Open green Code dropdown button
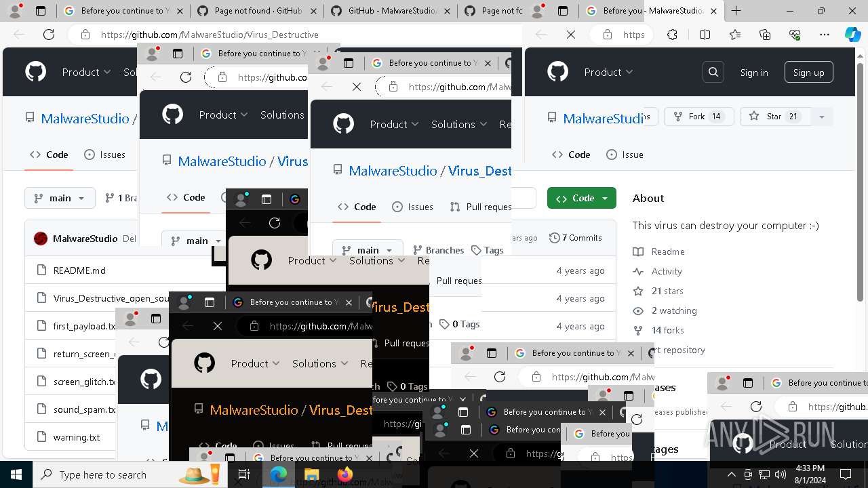 pos(582,198)
